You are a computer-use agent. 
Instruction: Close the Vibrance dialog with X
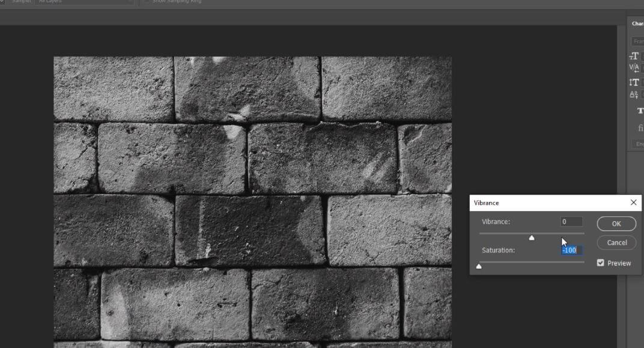pos(633,202)
